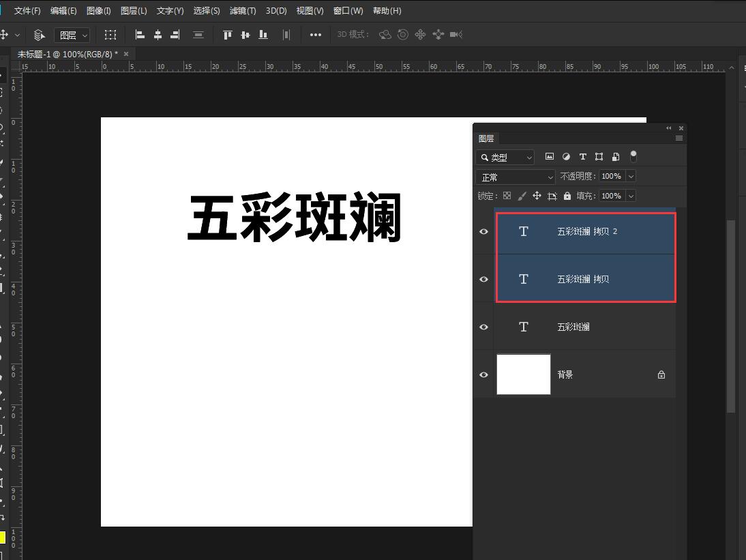Toggle visibility of the 五彩斑斓 layer
Viewport: 746px width, 560px height.
click(483, 327)
